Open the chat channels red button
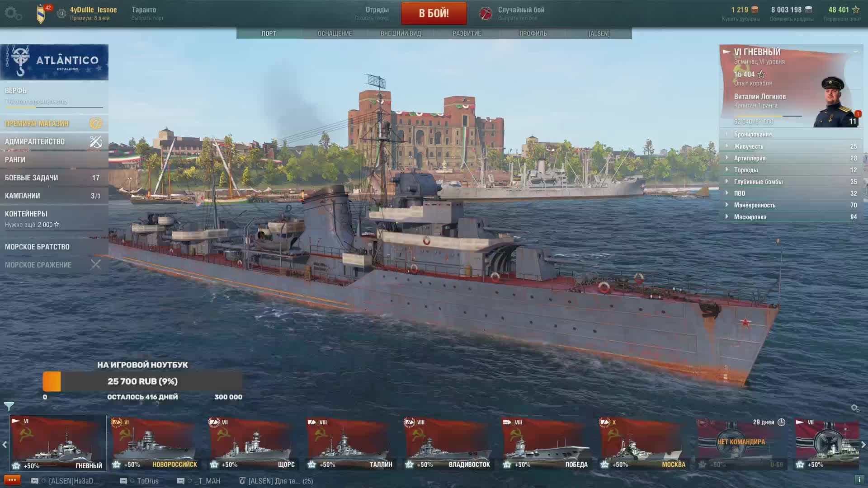This screenshot has width=868, height=488. coord(12,480)
